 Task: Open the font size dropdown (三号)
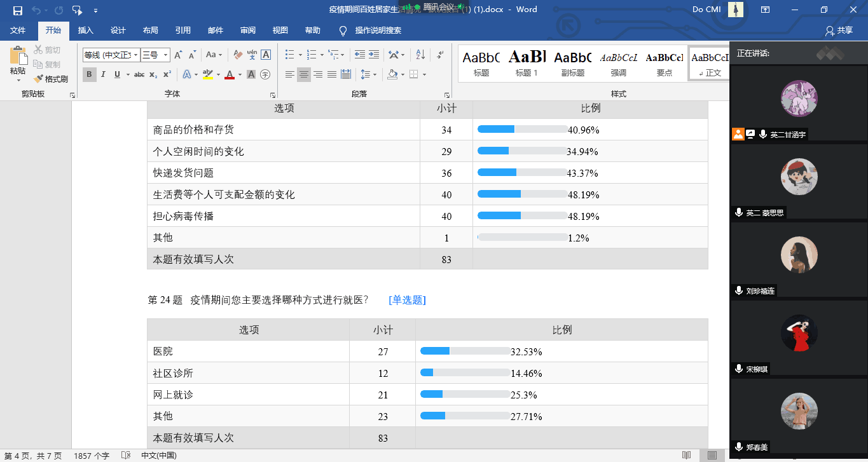pyautogui.click(x=165, y=55)
